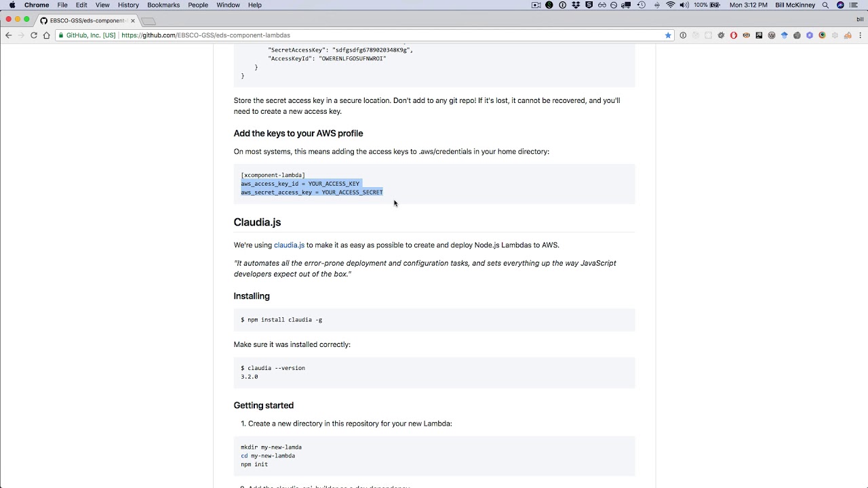This screenshot has height=488, width=868.
Task: Reload the current GitHub page
Action: tap(33, 35)
